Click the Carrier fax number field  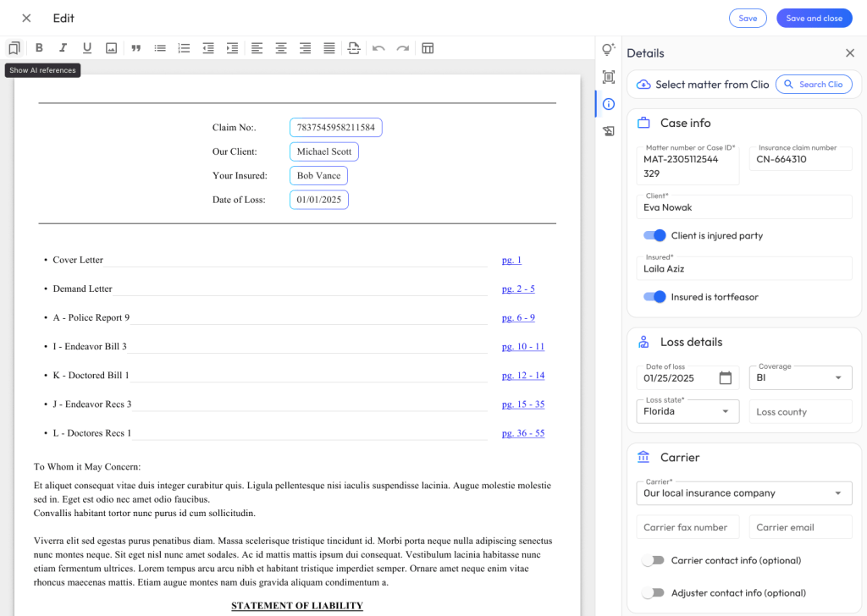point(687,527)
